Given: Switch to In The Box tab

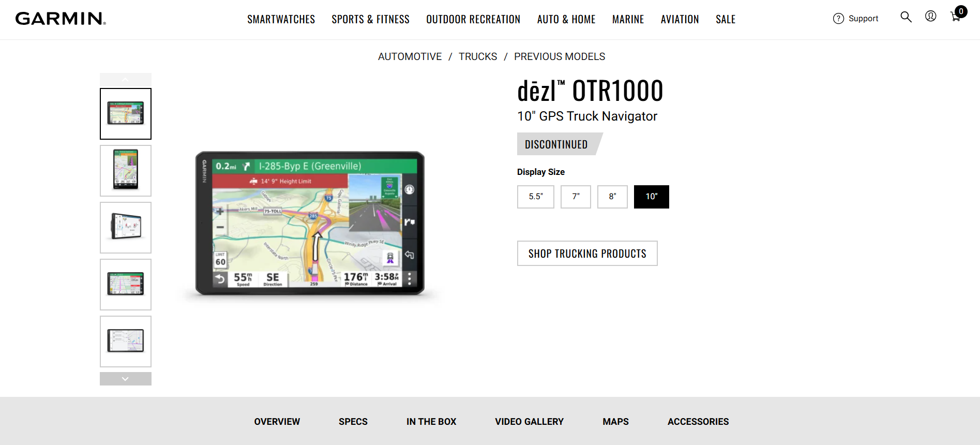Looking at the screenshot, I should click(431, 422).
